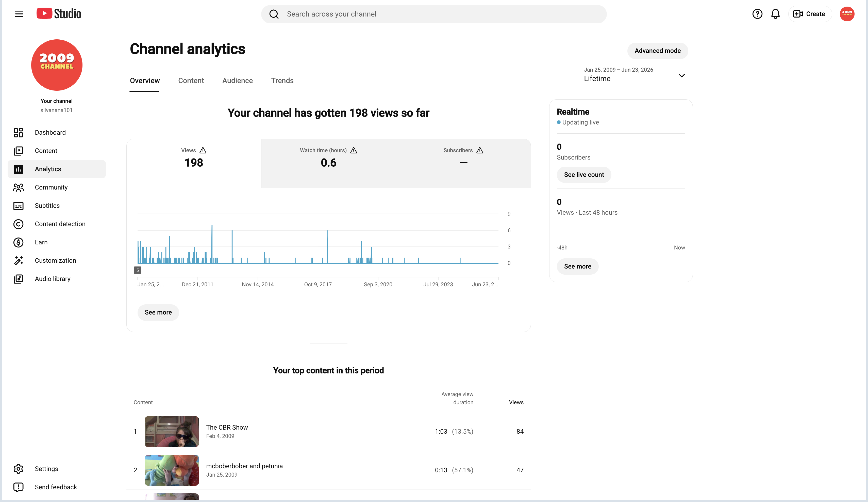Click the silvanana101 channel name

57,110
